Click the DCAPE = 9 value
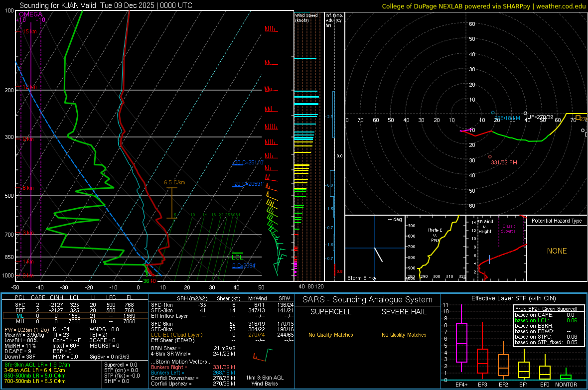The width and height of the screenshot is (588, 390). (17, 351)
